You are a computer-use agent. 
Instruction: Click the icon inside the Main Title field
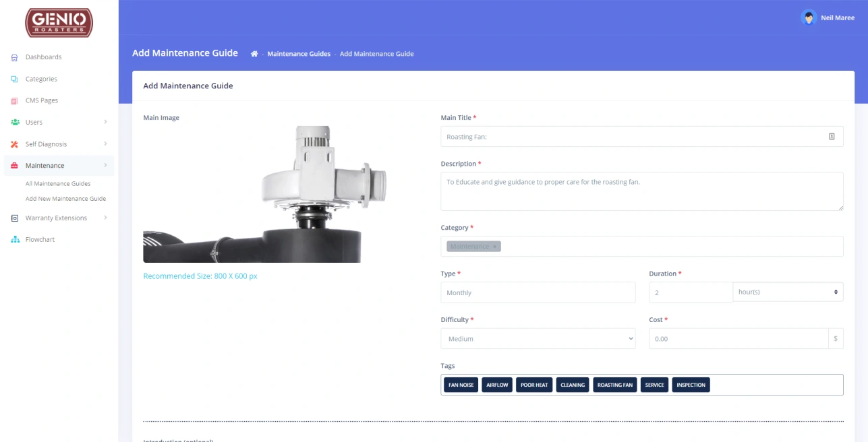click(832, 136)
